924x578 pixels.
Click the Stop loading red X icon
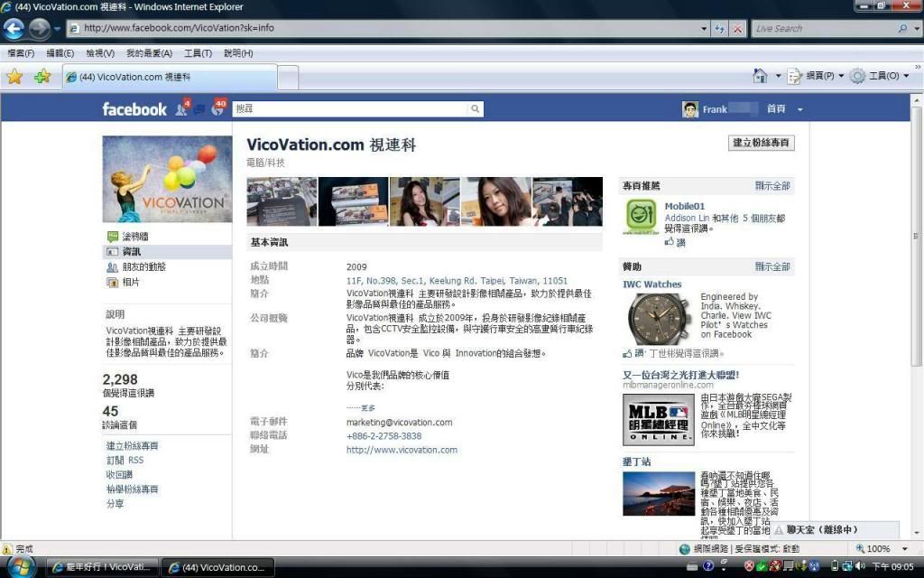pyautogui.click(x=738, y=28)
